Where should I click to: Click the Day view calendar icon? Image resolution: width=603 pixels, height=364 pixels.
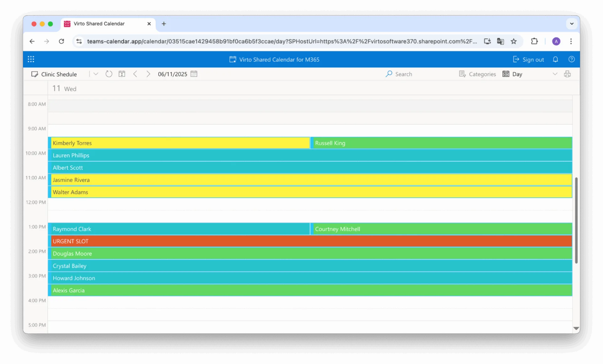[x=506, y=74]
